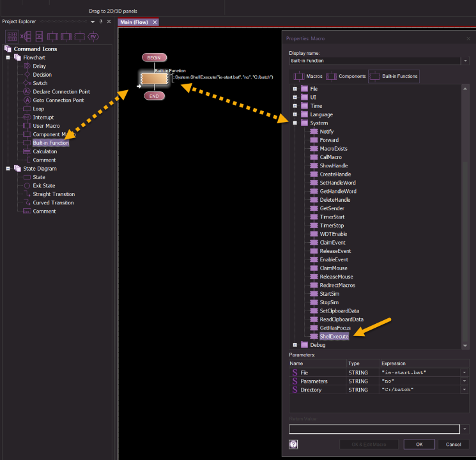The height and width of the screenshot is (460, 476).
Task: Expand the Debug folder in function tree
Action: (x=295, y=345)
